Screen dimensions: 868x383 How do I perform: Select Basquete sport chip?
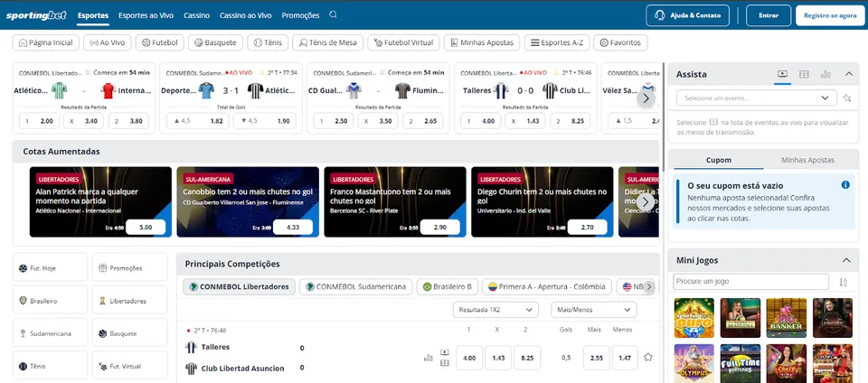(x=215, y=42)
